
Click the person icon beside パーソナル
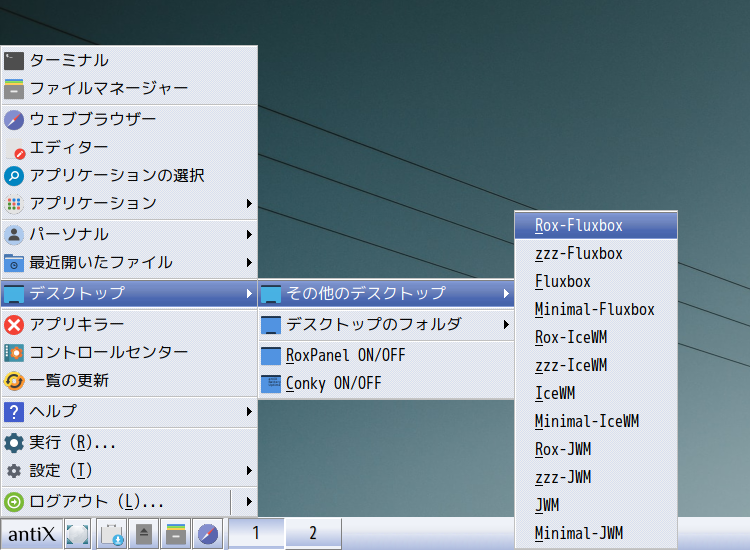tap(14, 235)
